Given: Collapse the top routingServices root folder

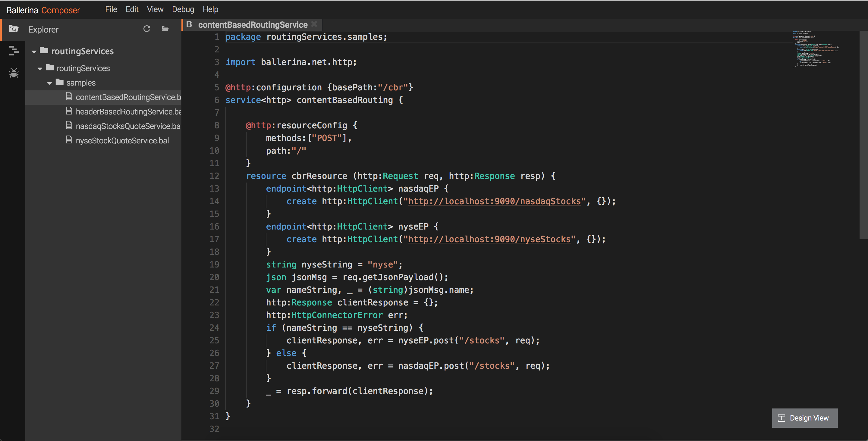Looking at the screenshot, I should click(x=34, y=52).
